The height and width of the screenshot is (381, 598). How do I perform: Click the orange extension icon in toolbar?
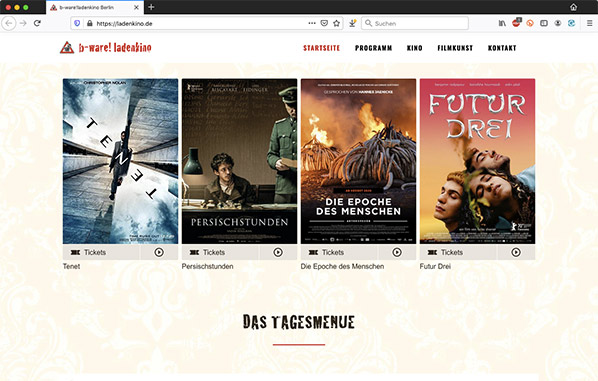[x=530, y=23]
